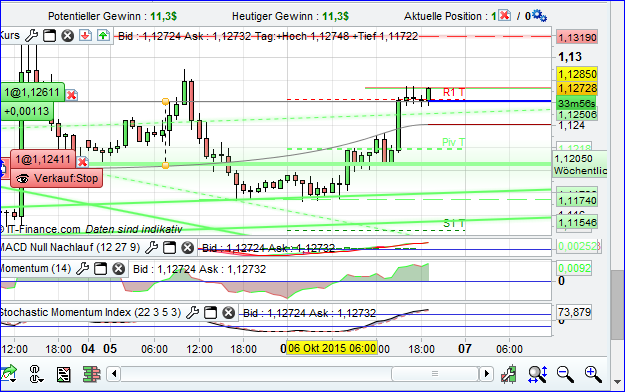Zoom in with plus magnifier
The height and width of the screenshot is (392, 625).
[x=594, y=374]
